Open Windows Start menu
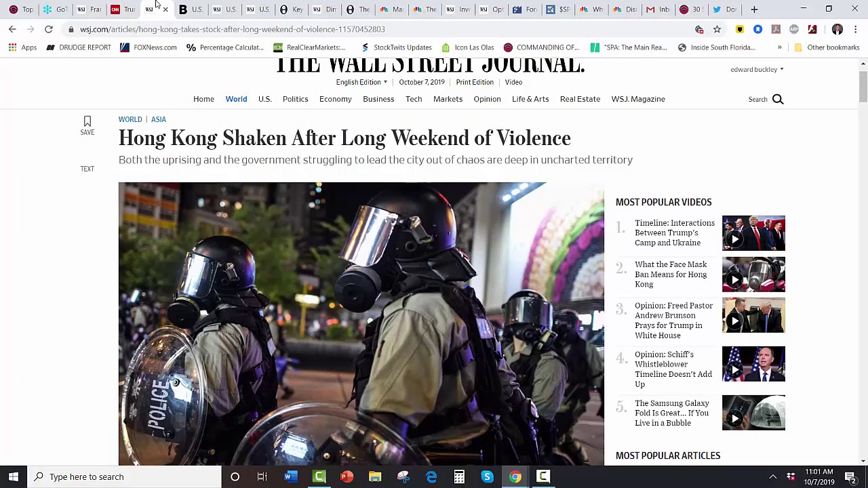868x488 pixels. click(x=14, y=476)
